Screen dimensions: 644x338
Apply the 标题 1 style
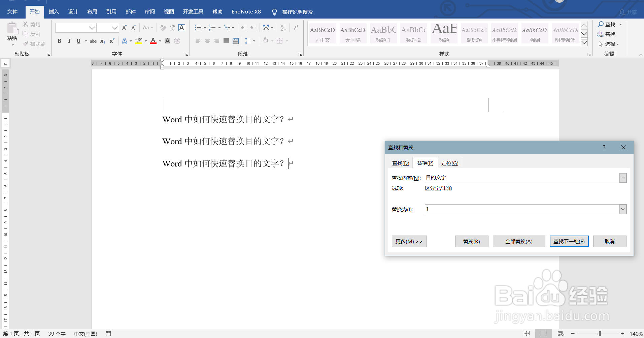pos(383,33)
